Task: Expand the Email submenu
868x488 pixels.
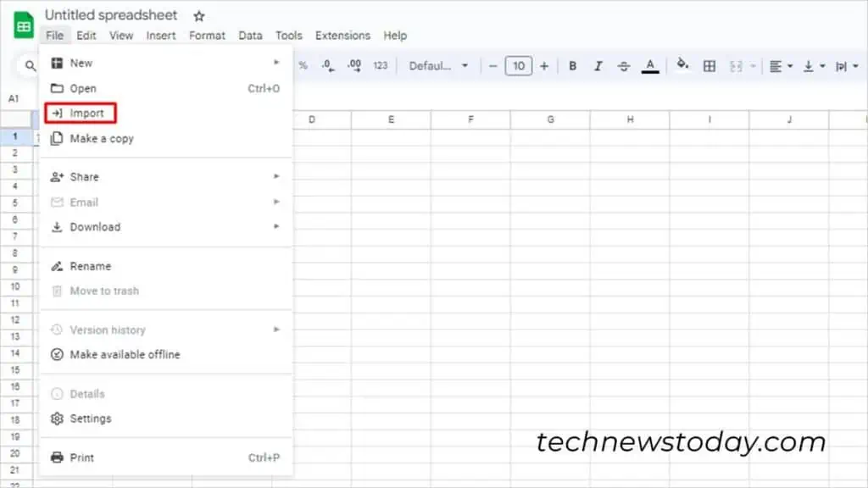Action: tap(165, 202)
